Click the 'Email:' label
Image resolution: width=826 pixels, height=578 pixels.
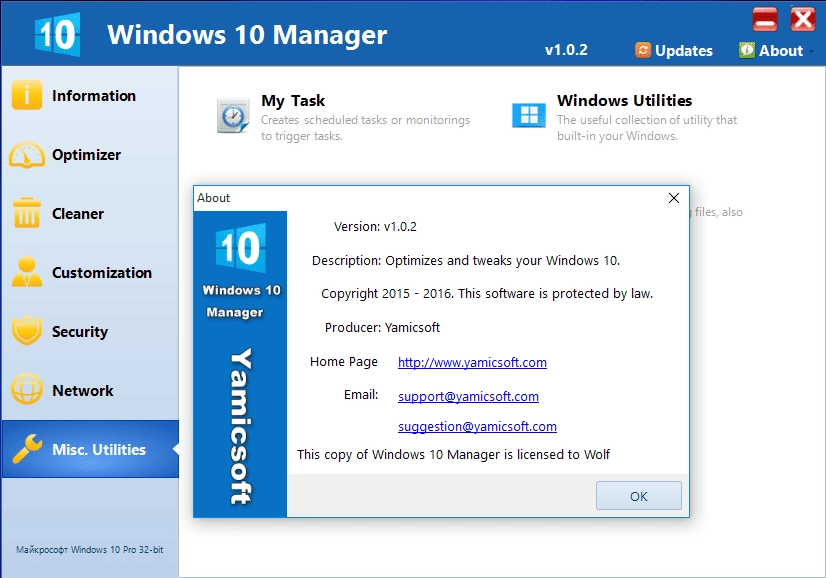pos(361,395)
